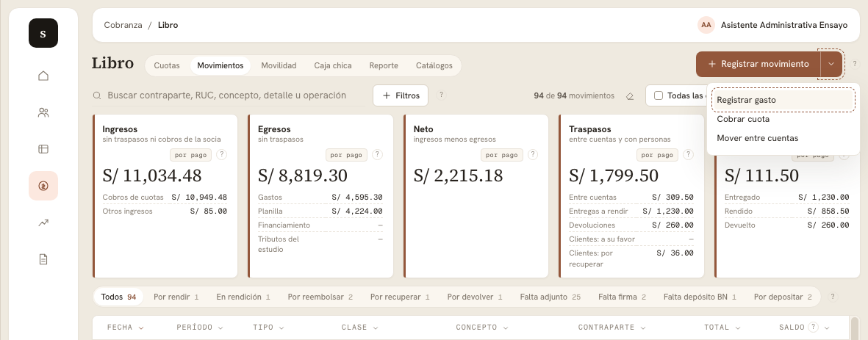Click the Libro breadcrumb text
The height and width of the screenshot is (340, 868).
[168, 25]
